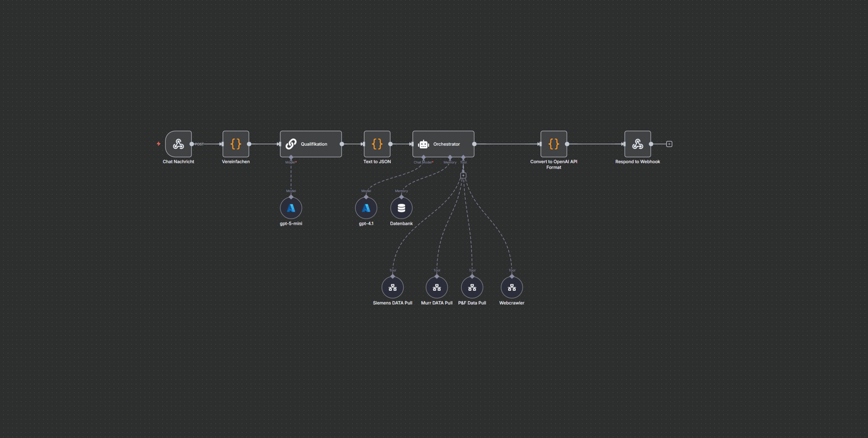Click the Vereinfachen code node
The height and width of the screenshot is (438, 868).
coord(236,144)
